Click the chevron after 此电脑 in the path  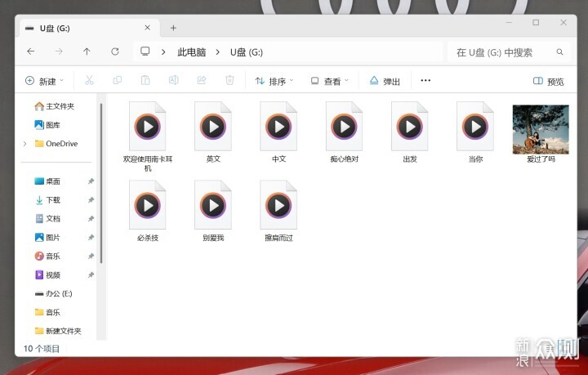click(217, 52)
